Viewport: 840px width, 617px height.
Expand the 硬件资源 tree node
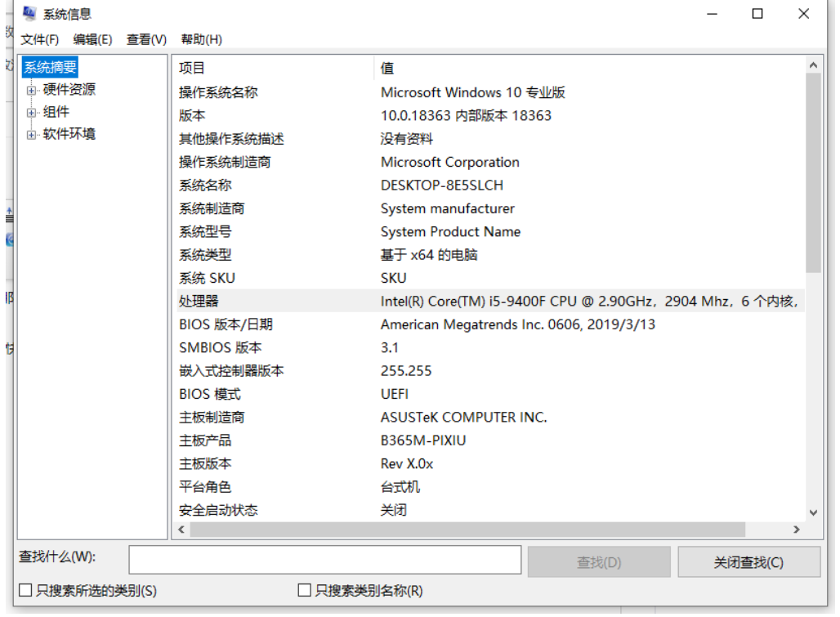coord(32,90)
